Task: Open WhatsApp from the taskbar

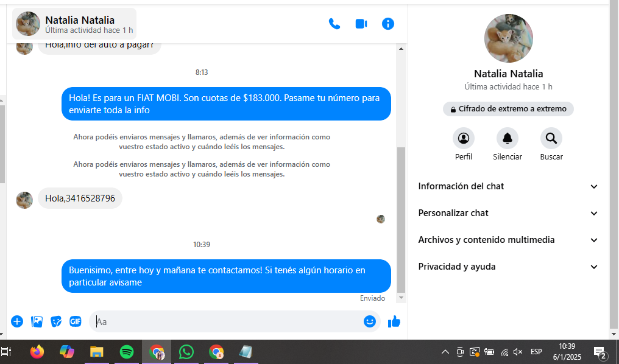Action: click(x=186, y=352)
